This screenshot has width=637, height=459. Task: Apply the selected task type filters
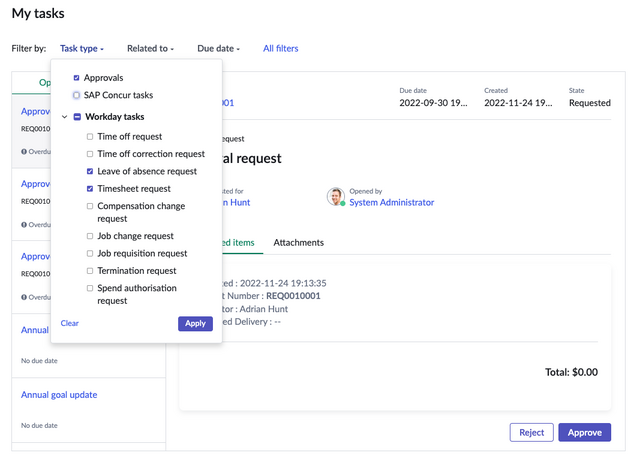(x=195, y=324)
